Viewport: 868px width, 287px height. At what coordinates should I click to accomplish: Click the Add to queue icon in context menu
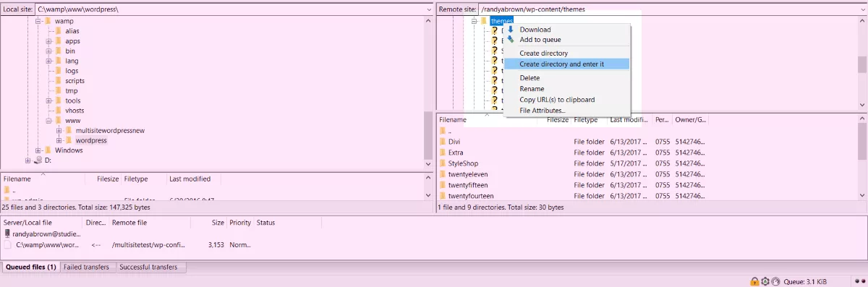[x=511, y=40]
